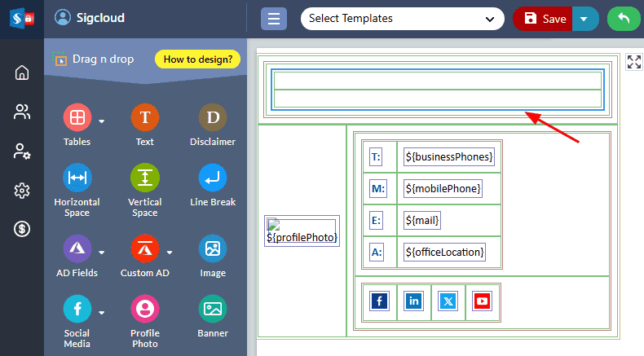644x356 pixels.
Task: Select the Text element icon
Action: 144,118
